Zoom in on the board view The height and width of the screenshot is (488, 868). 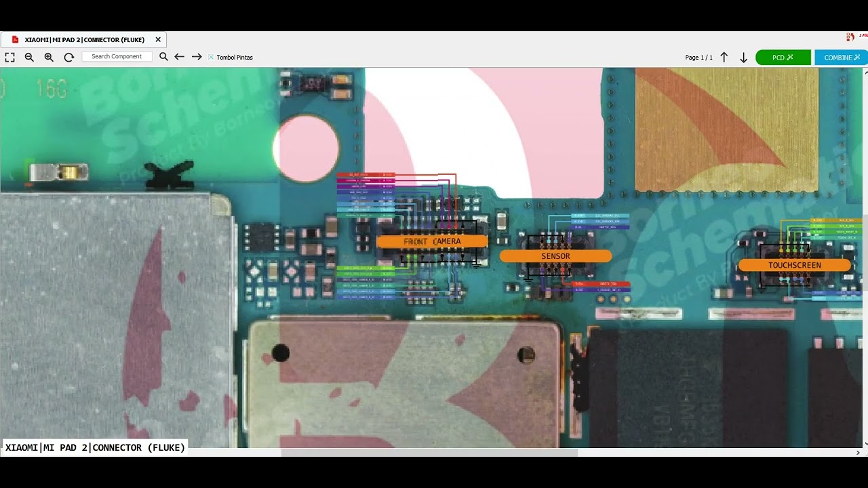click(x=49, y=58)
